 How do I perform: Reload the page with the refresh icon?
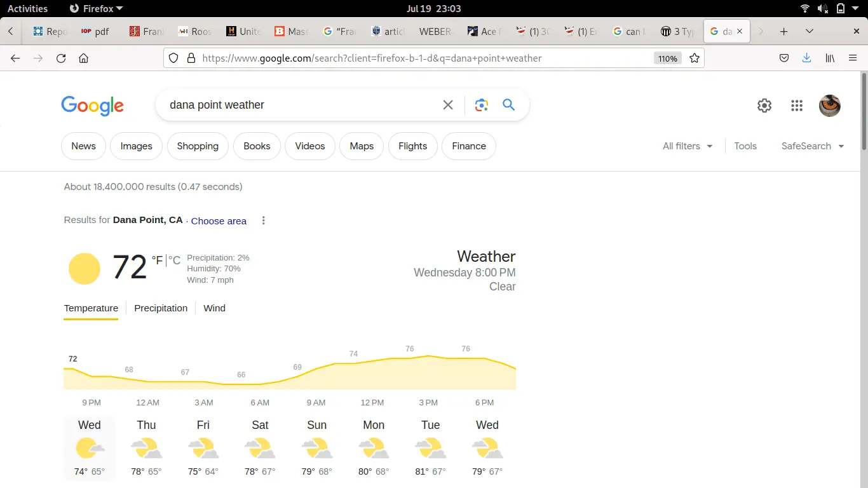[x=60, y=58]
